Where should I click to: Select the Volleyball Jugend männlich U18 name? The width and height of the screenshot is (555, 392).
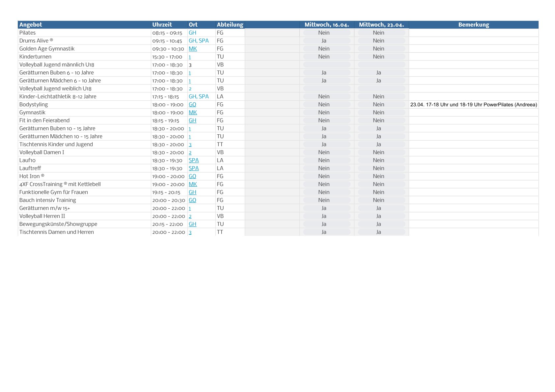57,65
